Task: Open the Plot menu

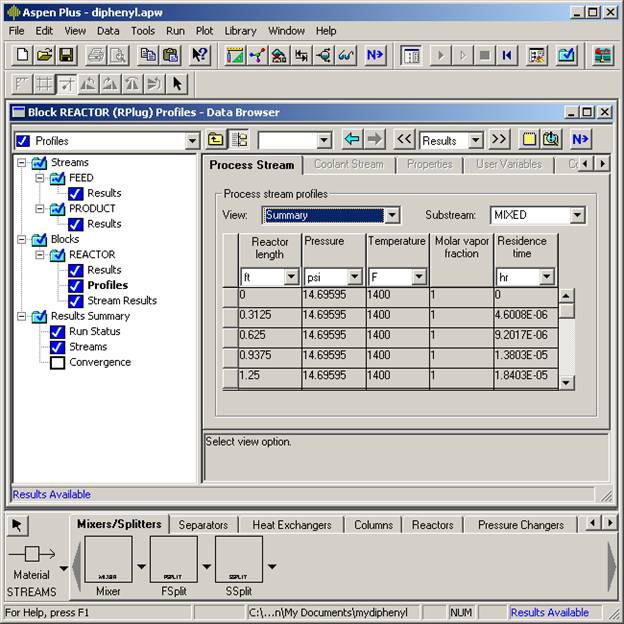Action: tap(204, 31)
